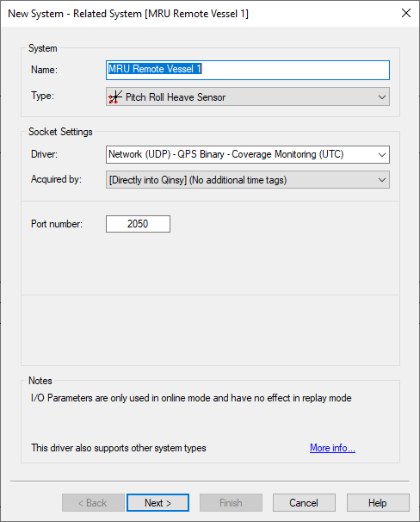Open the Acquired by dropdown
The height and width of the screenshot is (522, 420).
[x=248, y=180]
